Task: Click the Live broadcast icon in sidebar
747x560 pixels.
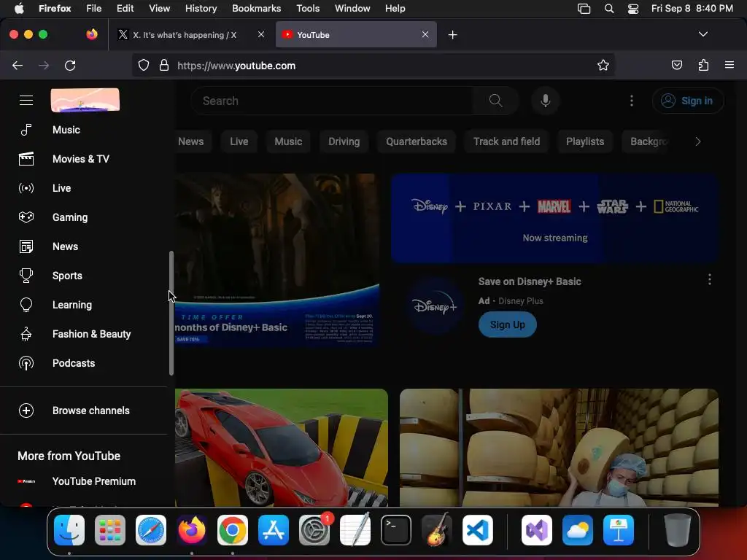Action: click(x=26, y=188)
